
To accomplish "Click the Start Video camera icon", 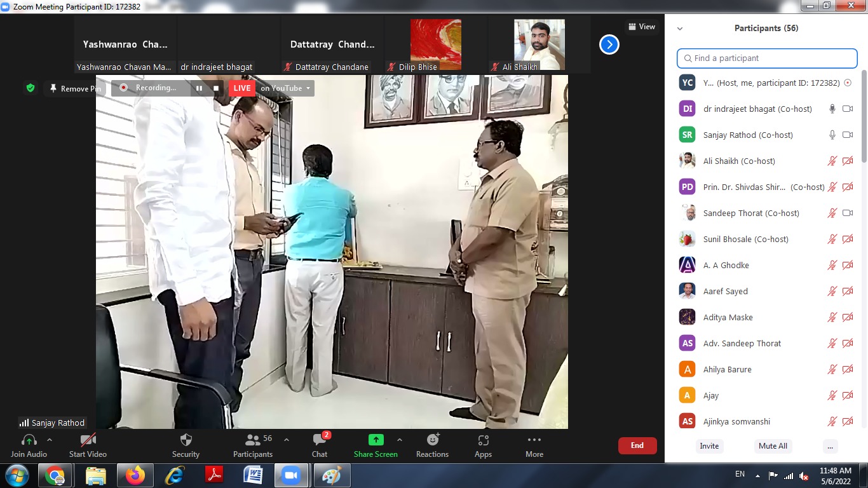I will tap(88, 440).
